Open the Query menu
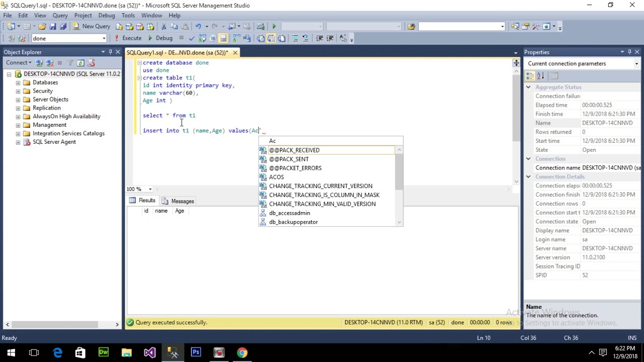The height and width of the screenshot is (362, 644). [x=60, y=16]
